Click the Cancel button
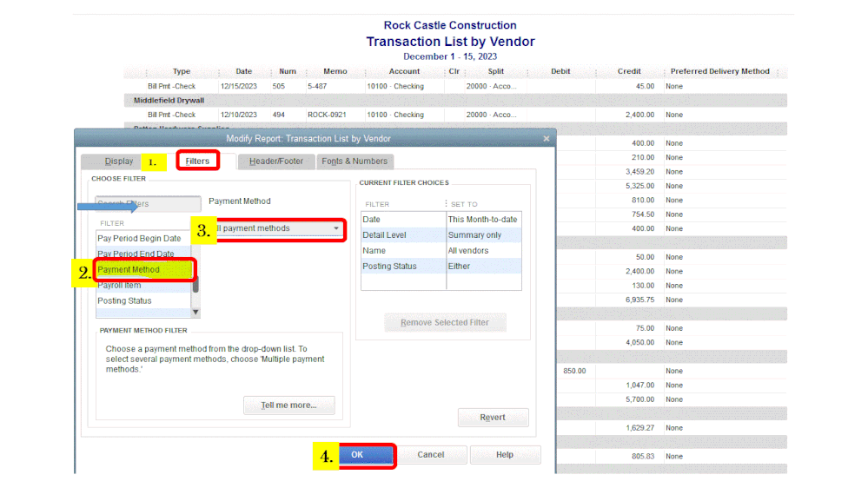The width and height of the screenshot is (868, 488). tap(431, 455)
